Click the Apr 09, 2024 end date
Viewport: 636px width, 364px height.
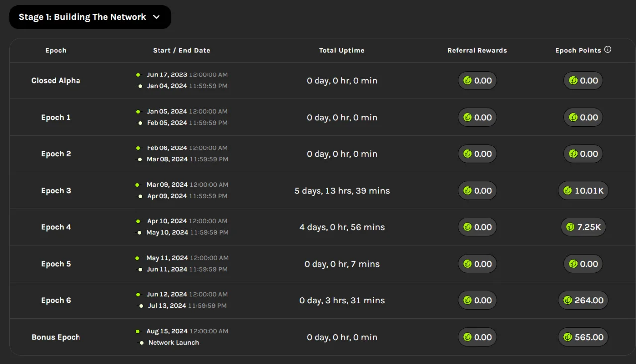(167, 196)
